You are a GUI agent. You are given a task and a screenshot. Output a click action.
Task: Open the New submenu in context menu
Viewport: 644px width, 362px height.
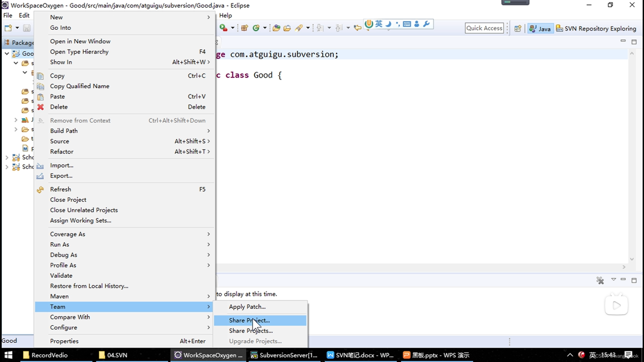[124, 17]
